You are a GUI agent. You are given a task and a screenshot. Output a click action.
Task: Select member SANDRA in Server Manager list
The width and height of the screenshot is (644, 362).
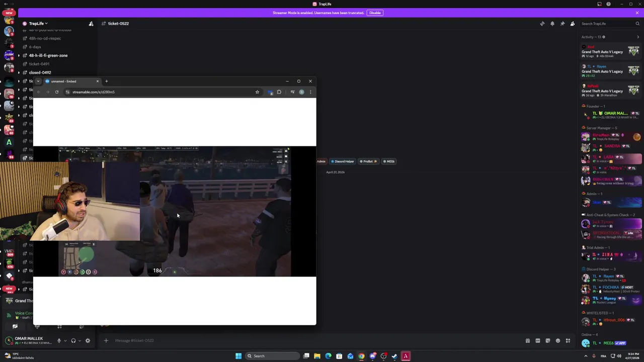(x=610, y=147)
